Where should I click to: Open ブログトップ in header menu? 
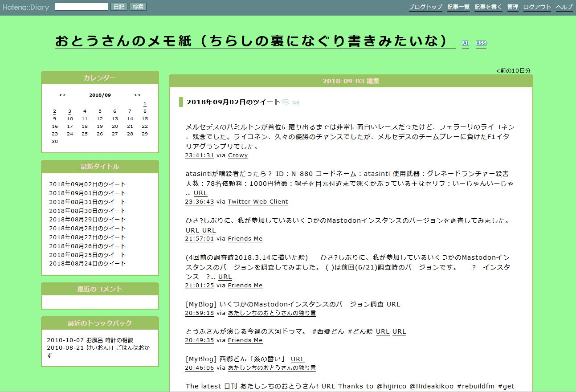(425, 7)
